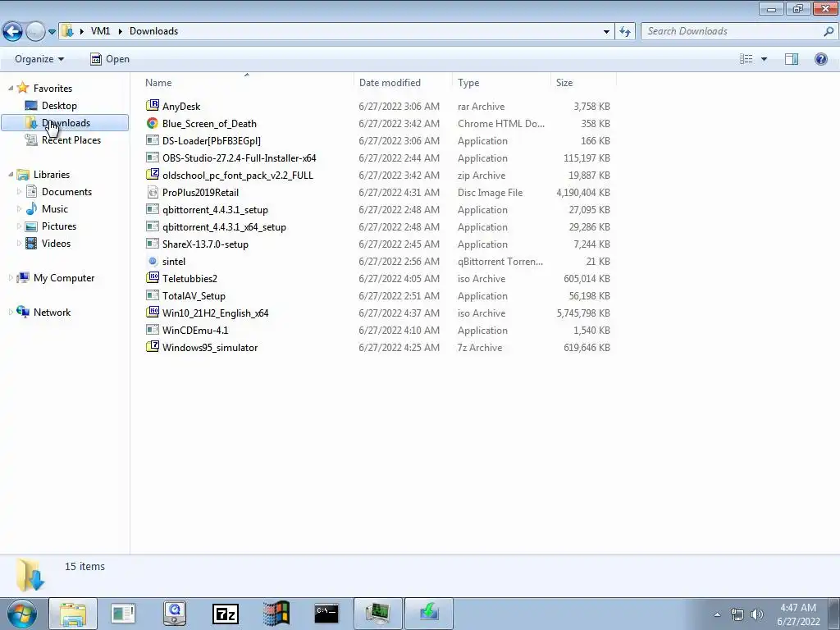This screenshot has height=630, width=840.
Task: Select the DS-Loader[PbFB3EGpl] application icon
Action: point(153,140)
